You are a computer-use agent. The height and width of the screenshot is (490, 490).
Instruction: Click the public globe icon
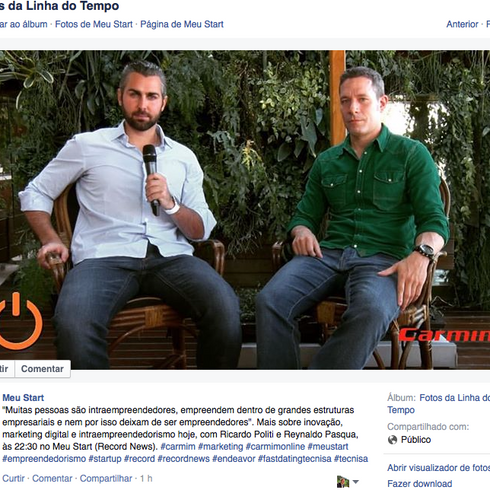[392, 440]
